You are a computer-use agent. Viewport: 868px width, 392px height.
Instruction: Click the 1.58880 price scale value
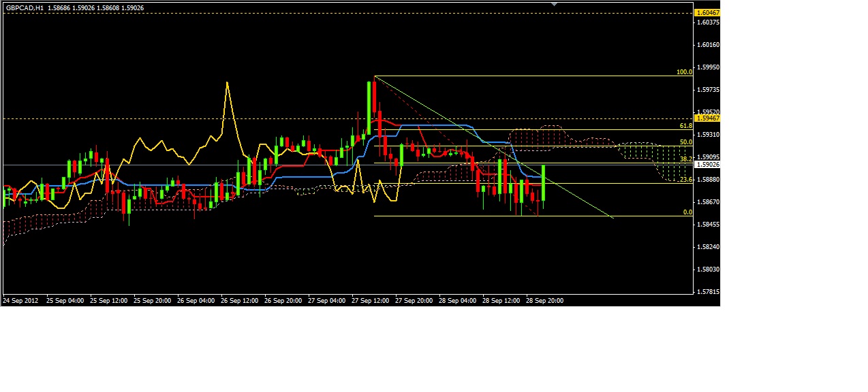709,180
